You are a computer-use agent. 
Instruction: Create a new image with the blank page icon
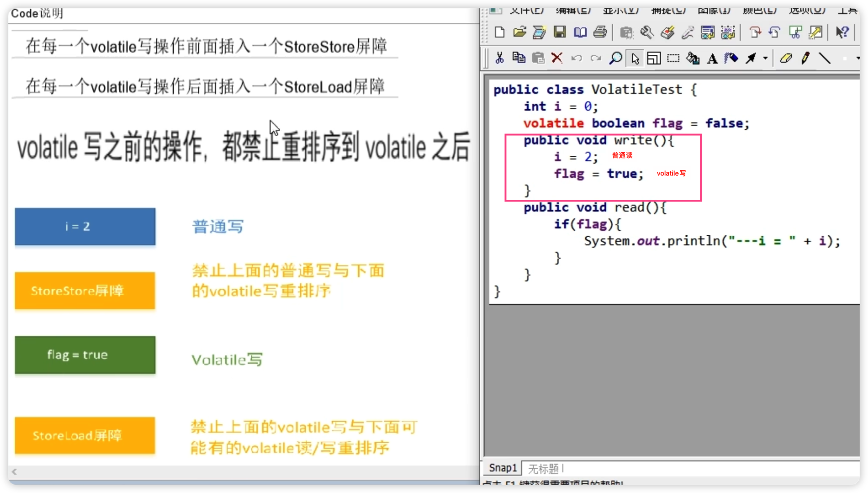point(500,32)
